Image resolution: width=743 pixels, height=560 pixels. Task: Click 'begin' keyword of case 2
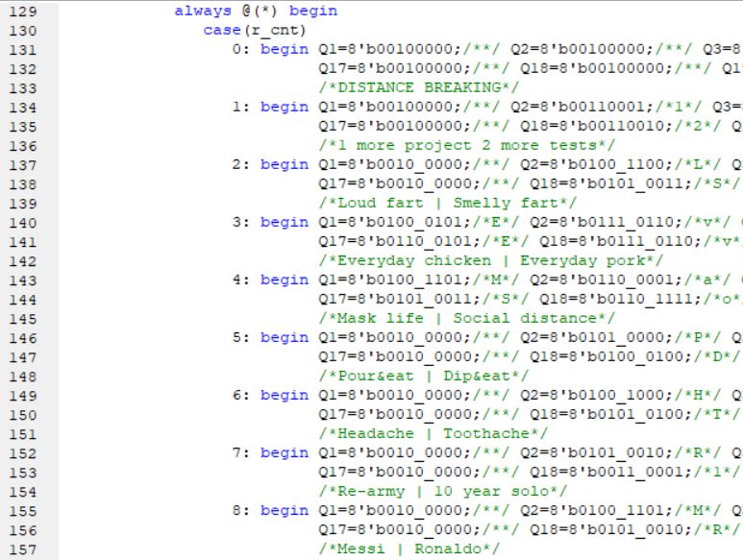(285, 164)
